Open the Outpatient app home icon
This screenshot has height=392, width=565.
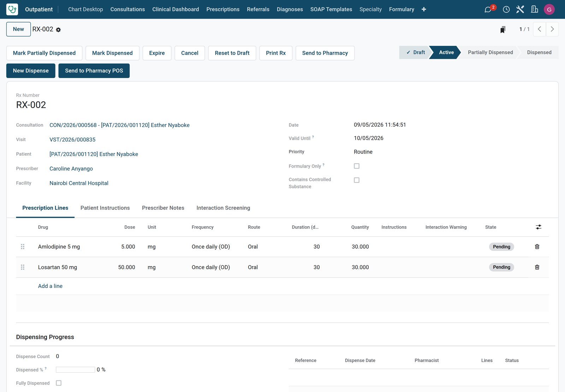[12, 9]
